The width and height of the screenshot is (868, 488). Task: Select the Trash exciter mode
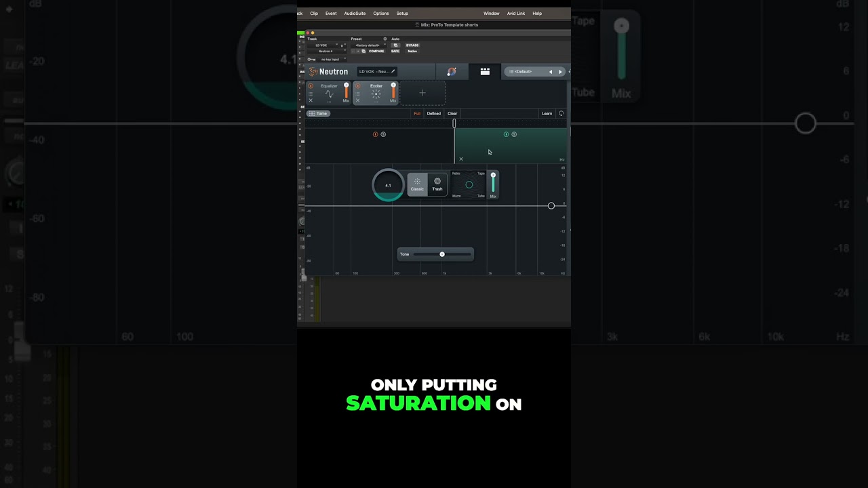tap(437, 184)
